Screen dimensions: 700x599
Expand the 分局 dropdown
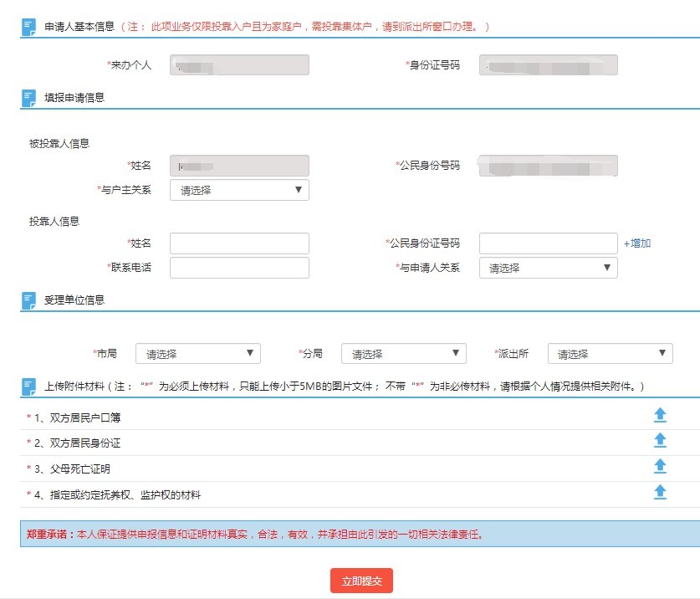tap(404, 354)
